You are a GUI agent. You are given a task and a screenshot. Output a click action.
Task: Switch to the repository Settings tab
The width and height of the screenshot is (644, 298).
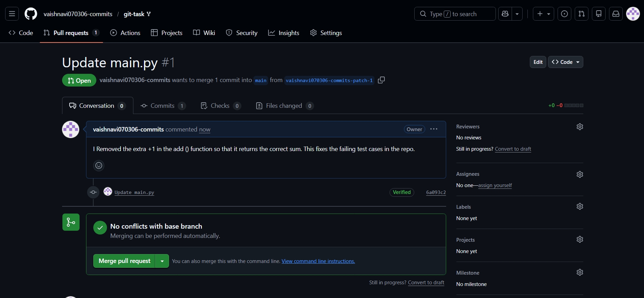326,33
